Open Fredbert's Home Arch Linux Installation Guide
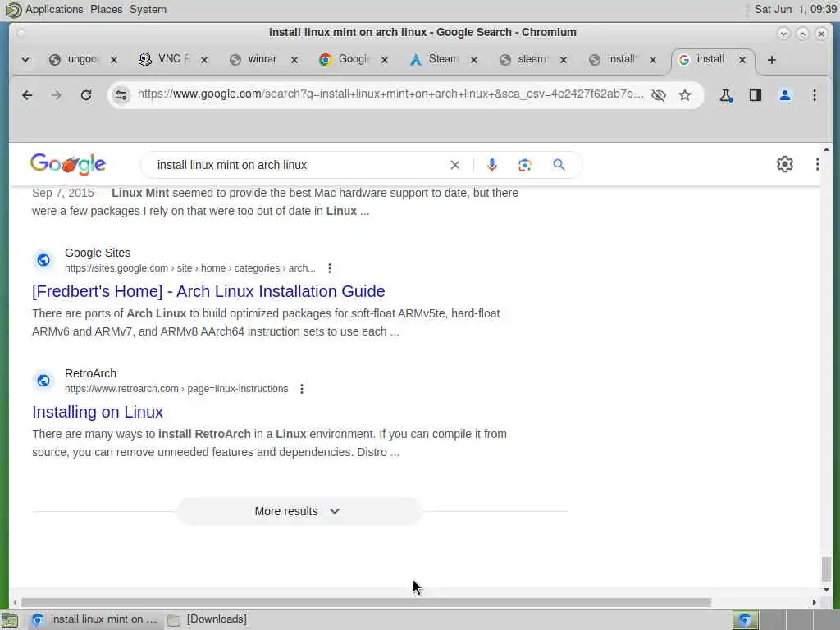840x630 pixels. point(208,291)
